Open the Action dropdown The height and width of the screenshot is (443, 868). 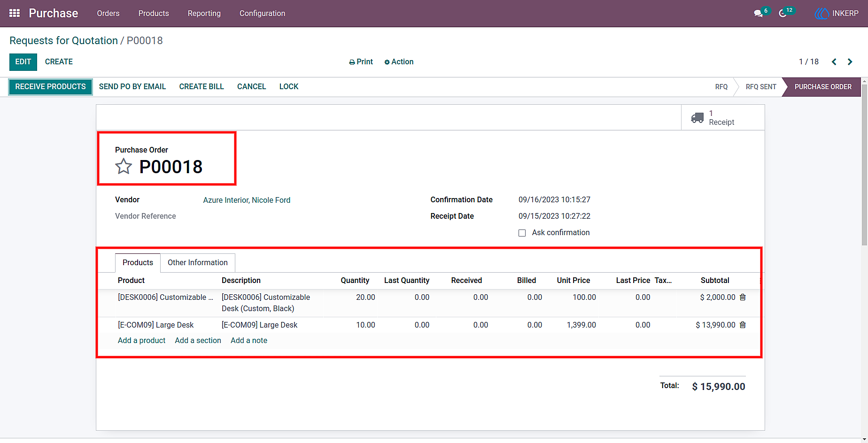tap(399, 62)
